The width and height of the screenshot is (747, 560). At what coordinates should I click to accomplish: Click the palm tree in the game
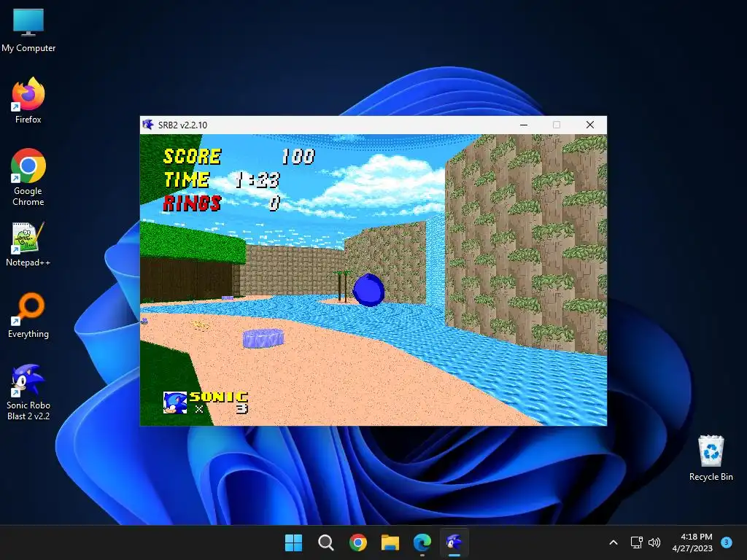coord(343,286)
